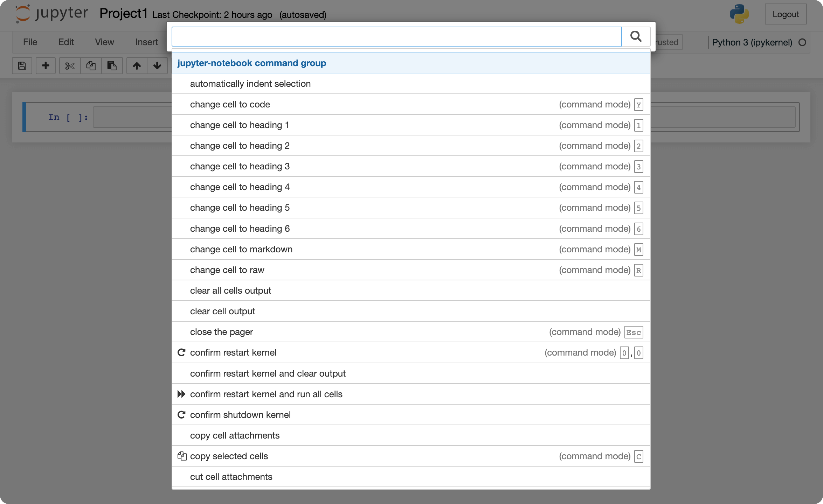Viewport: 823px width, 504px height.
Task: Click the copy cells toolbar icon
Action: click(x=91, y=66)
